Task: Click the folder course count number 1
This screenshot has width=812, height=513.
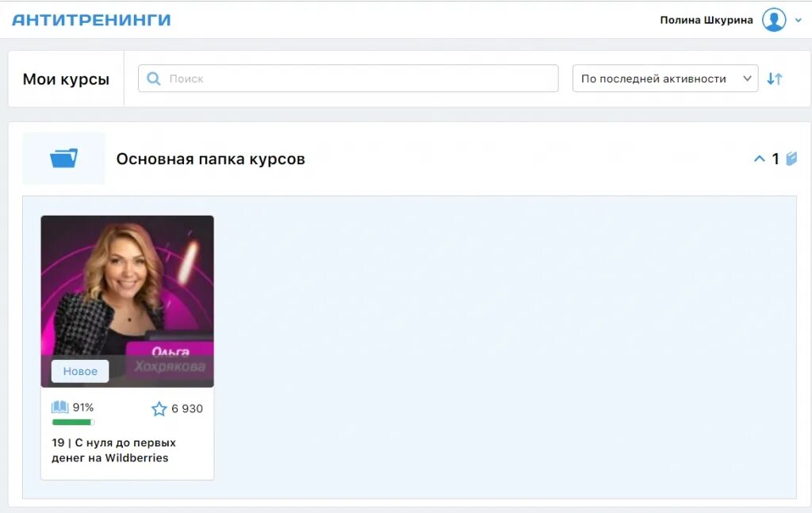Action: 776,159
